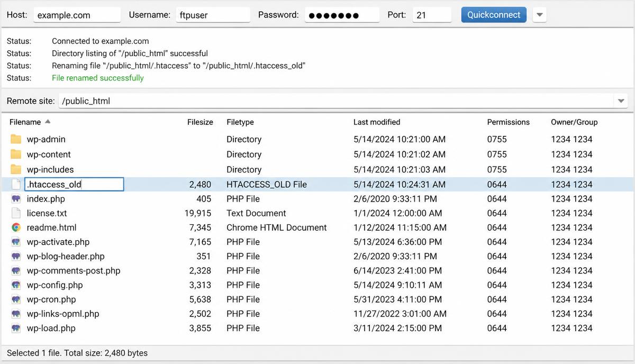Select the wp-includes directory name
Viewport: 635px width, 364px height.
pyautogui.click(x=50, y=169)
